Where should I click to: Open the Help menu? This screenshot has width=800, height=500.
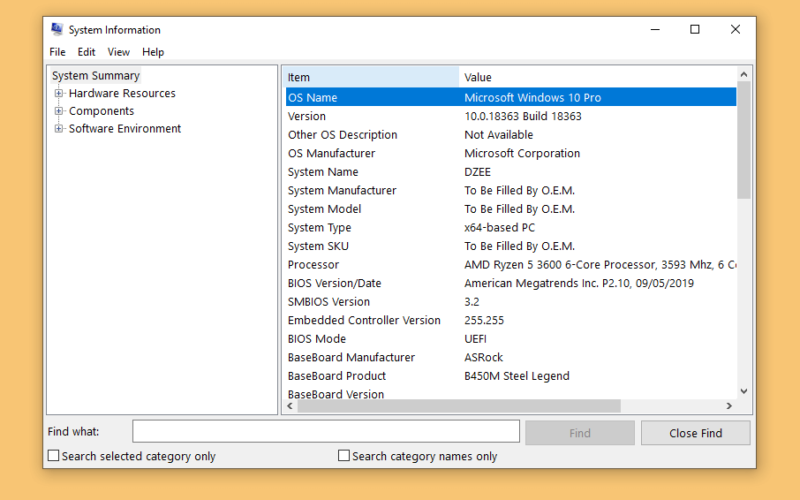coord(153,52)
